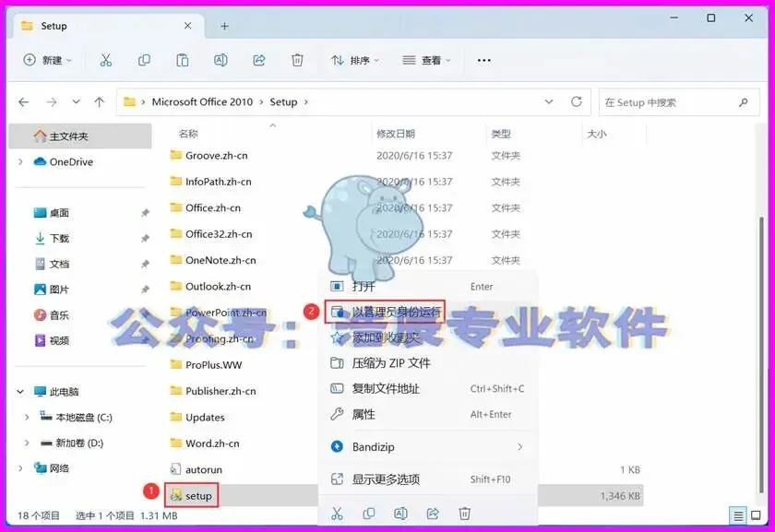Click the Copy icon in the top toolbar

tap(144, 60)
